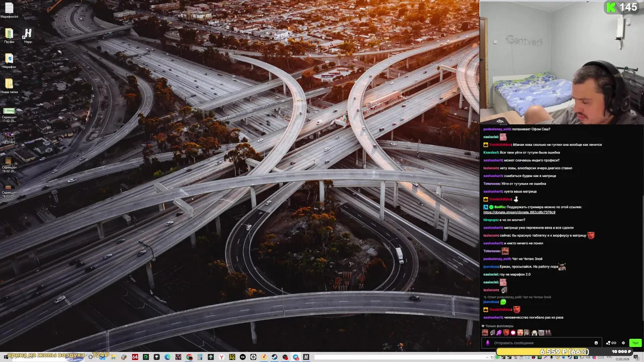Viewport: 644px width, 362px height.
Task: Click the 145 viewer count
Action: click(628, 7)
